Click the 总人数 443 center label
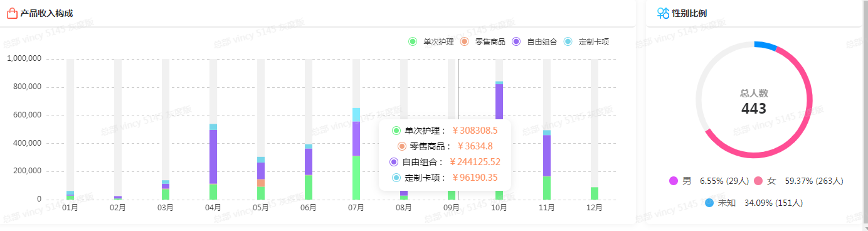868x231 pixels. tap(754, 102)
